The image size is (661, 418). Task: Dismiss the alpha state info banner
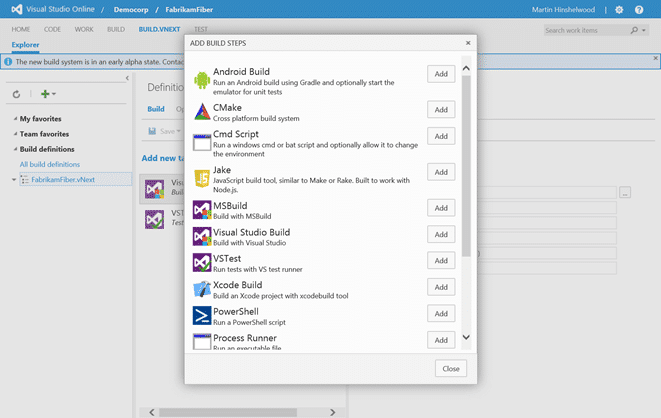coord(656,58)
